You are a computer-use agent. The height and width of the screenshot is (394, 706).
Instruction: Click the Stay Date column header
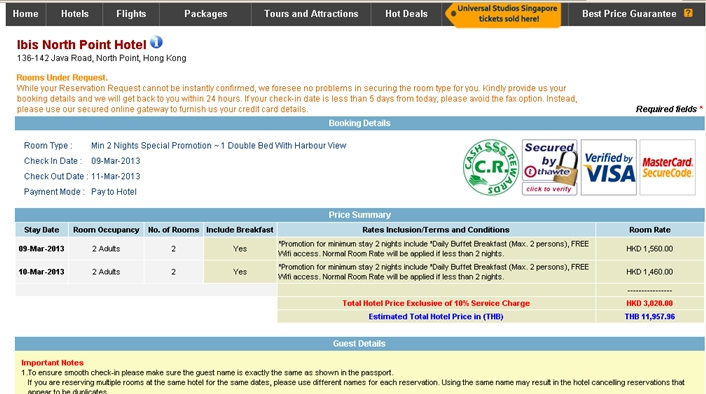click(x=41, y=230)
